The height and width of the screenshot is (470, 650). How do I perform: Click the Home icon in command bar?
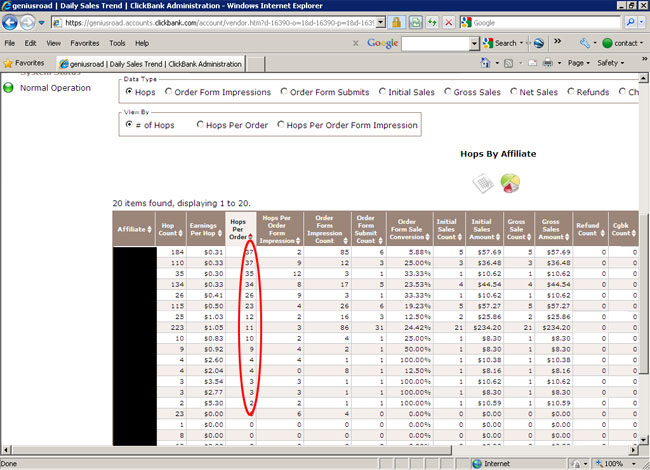pos(485,63)
